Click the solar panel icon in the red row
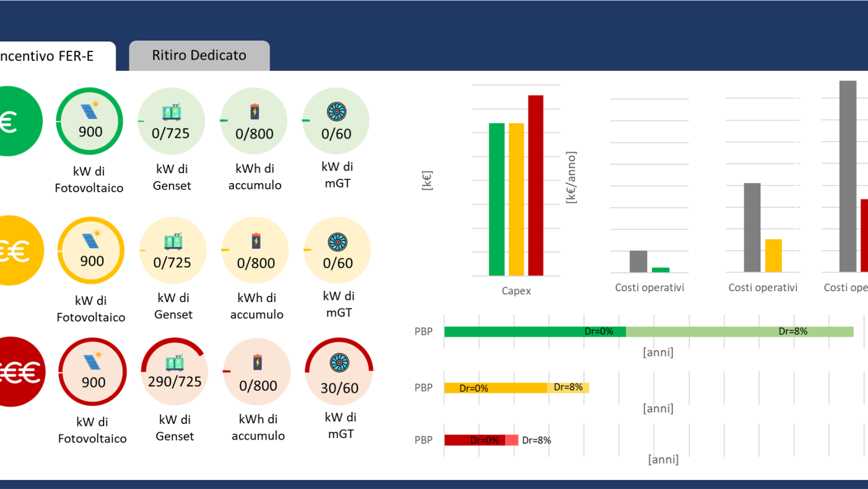Image resolution: width=868 pixels, height=489 pixels. (93, 361)
